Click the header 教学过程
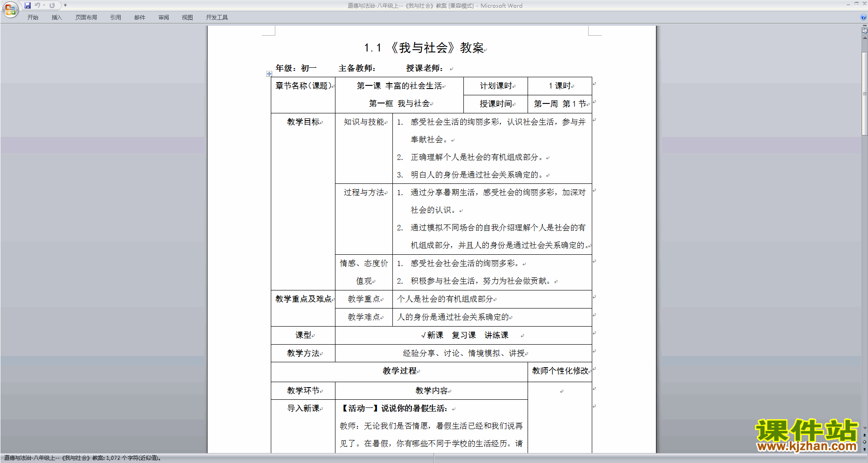Viewport: 868px width, 463px height. [400, 371]
